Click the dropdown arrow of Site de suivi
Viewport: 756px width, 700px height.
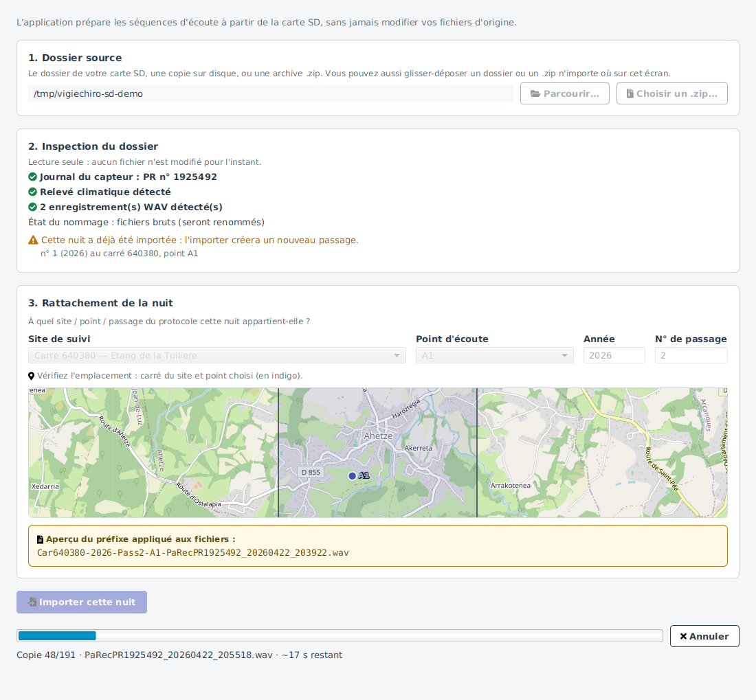[397, 356]
